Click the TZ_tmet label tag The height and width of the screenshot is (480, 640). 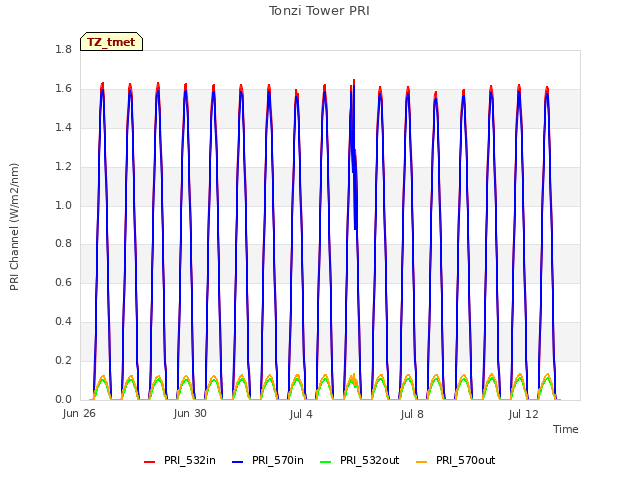(x=111, y=42)
